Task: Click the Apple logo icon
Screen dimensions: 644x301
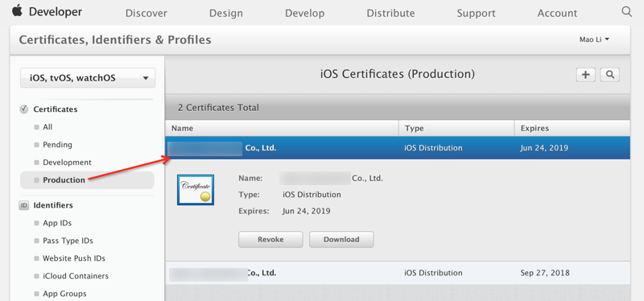Action: click(17, 11)
